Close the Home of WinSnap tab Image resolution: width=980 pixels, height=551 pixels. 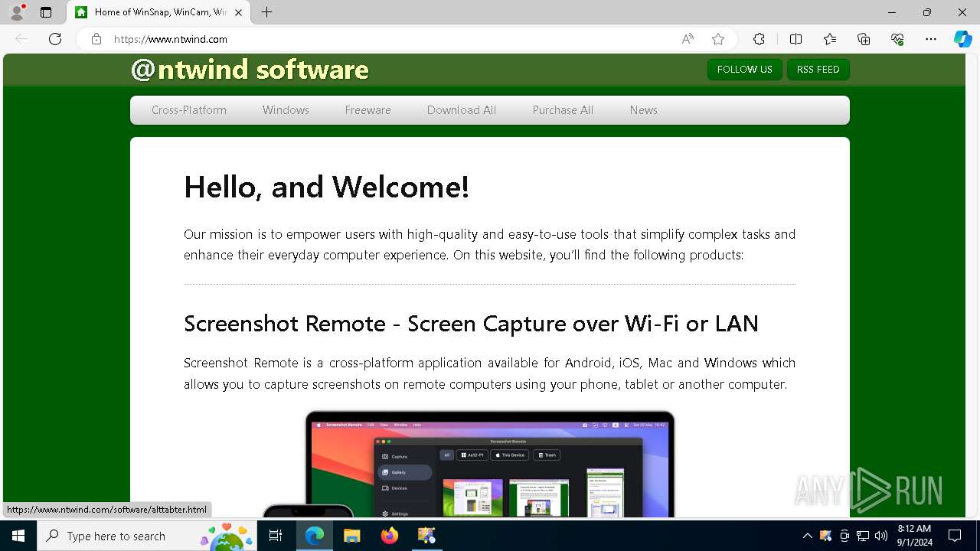[x=239, y=12]
